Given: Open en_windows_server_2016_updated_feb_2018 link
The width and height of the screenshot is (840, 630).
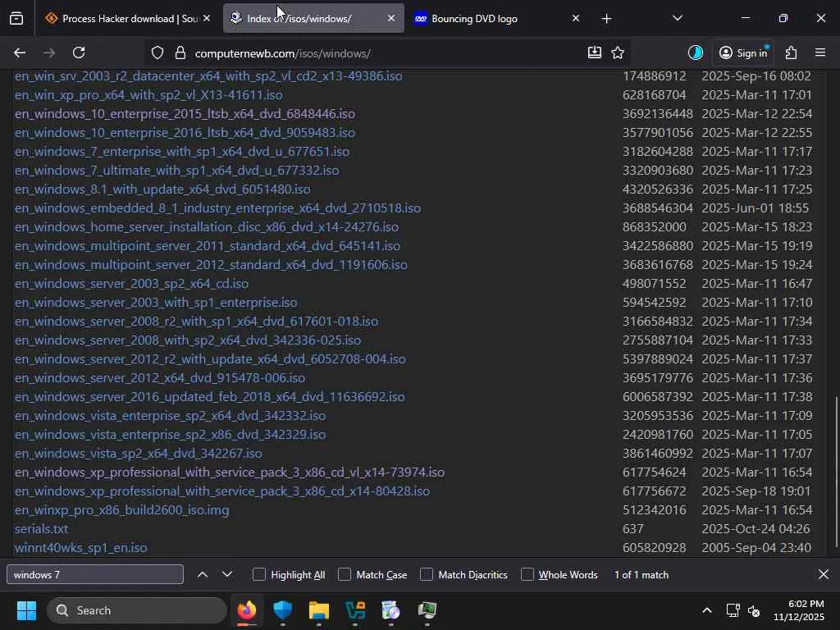Looking at the screenshot, I should click(209, 397).
